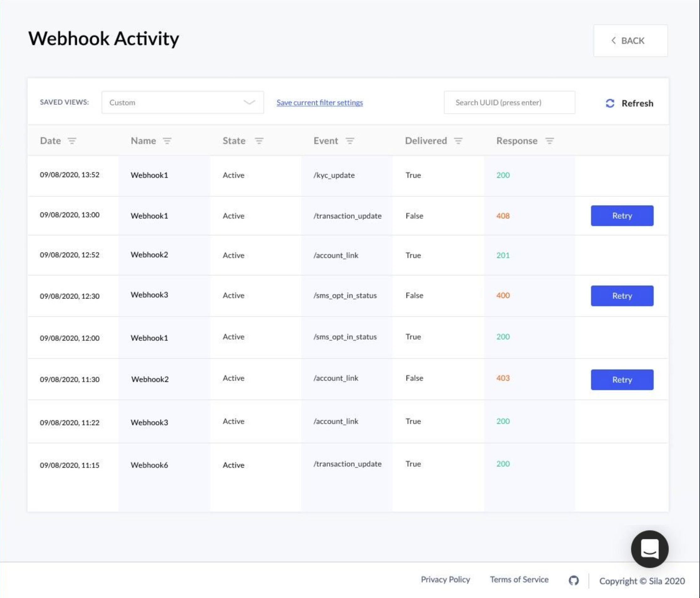Retry the 403 account_link webhook

coord(622,379)
